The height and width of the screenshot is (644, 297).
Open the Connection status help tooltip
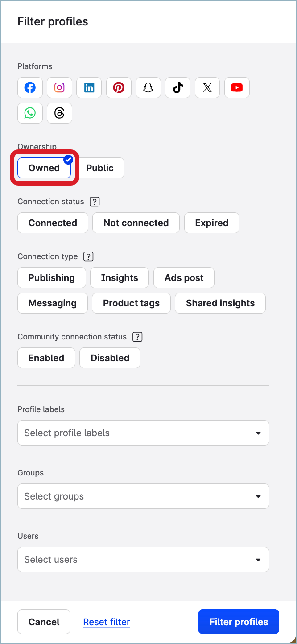(95, 202)
